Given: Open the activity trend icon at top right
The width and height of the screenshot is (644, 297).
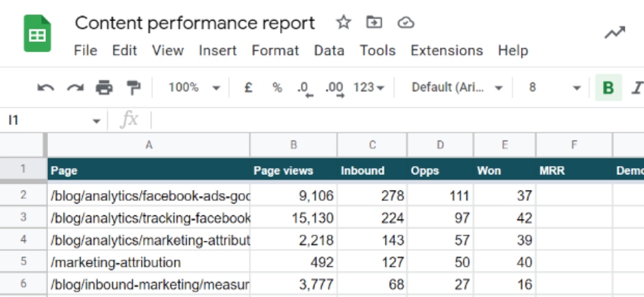Looking at the screenshot, I should pos(615,34).
